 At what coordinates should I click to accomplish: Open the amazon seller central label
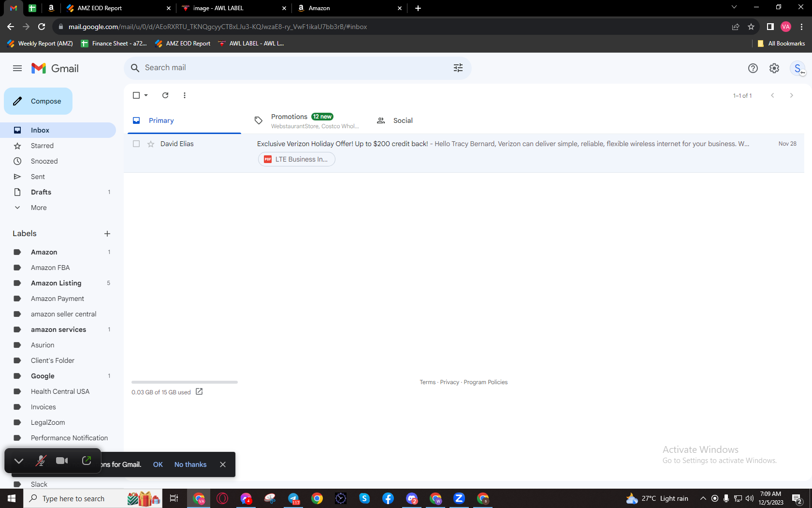[58, 314]
